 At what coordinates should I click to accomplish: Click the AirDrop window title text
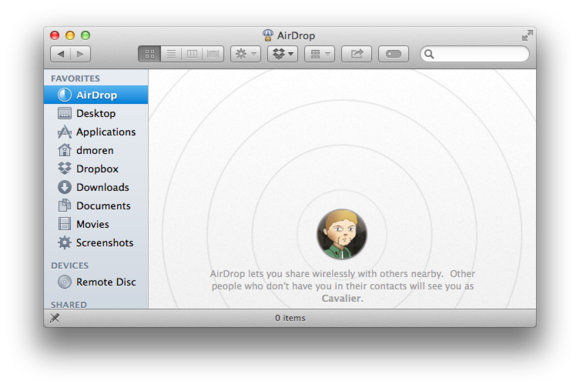[x=296, y=36]
